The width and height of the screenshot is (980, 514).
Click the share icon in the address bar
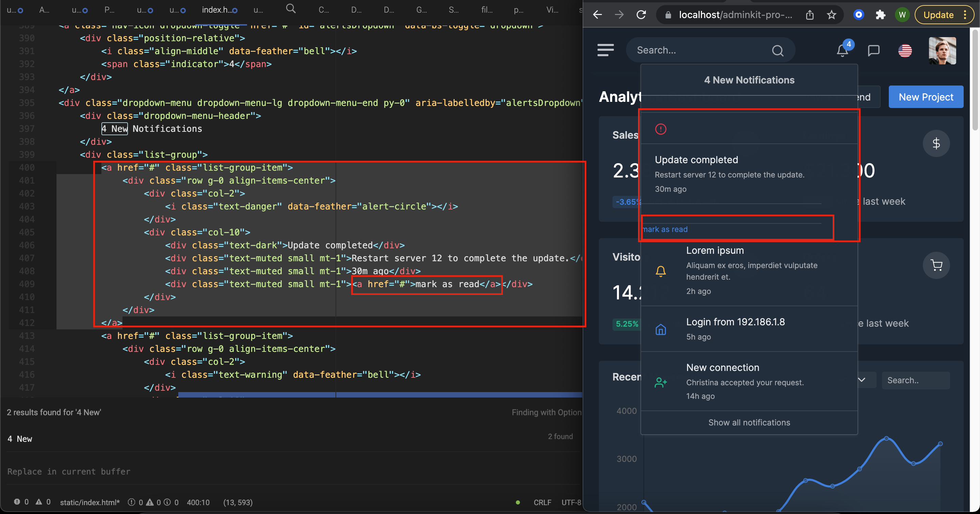[810, 15]
